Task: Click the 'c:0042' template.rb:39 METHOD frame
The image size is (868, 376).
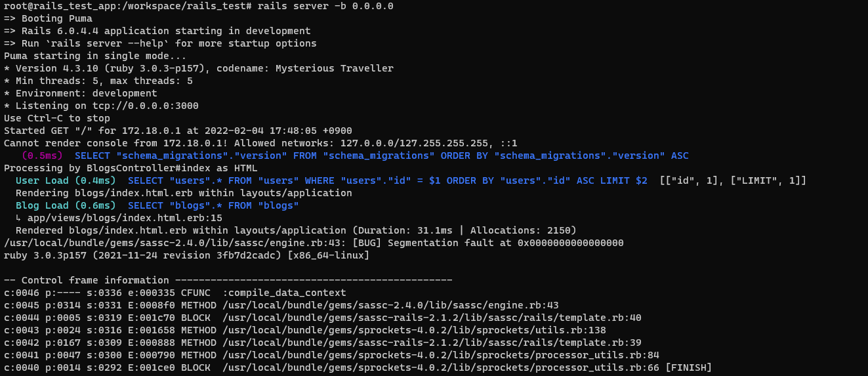Action: click(x=322, y=343)
